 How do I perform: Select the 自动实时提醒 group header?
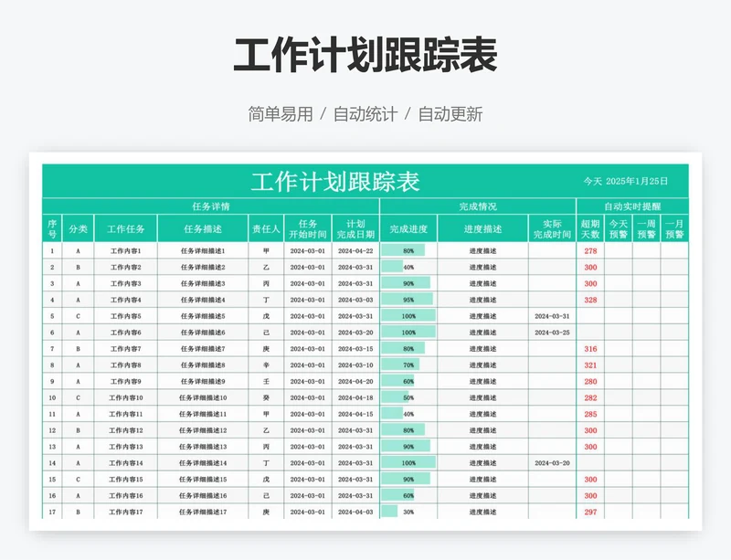pos(632,206)
